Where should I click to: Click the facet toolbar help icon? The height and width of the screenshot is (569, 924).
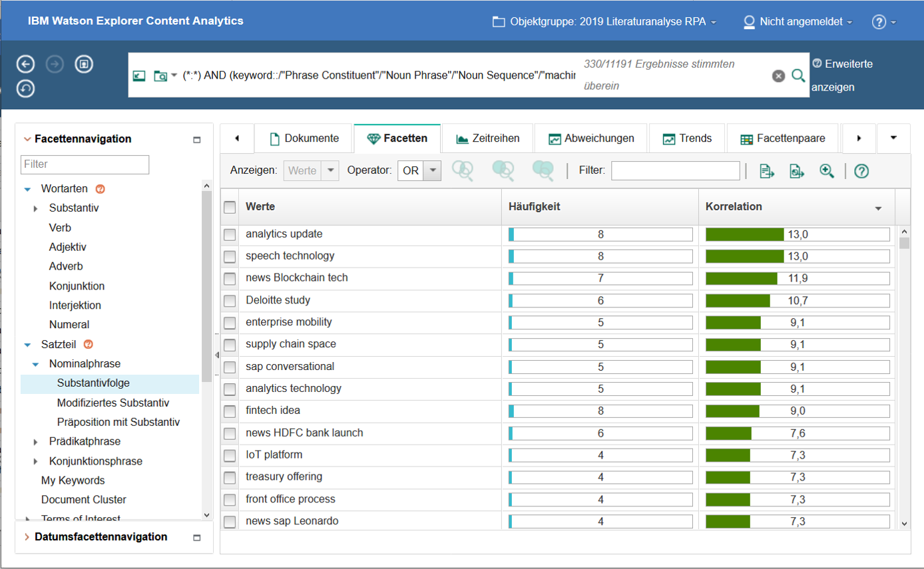pos(861,171)
